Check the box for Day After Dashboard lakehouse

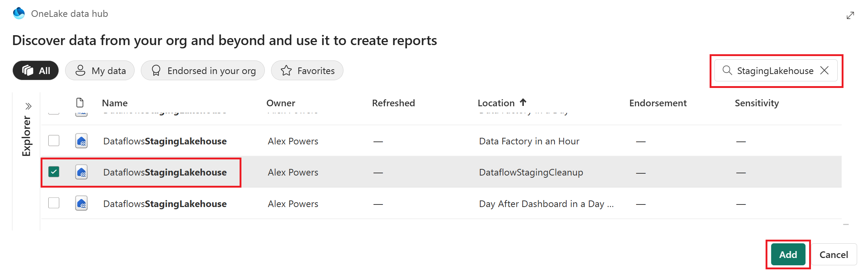[54, 203]
